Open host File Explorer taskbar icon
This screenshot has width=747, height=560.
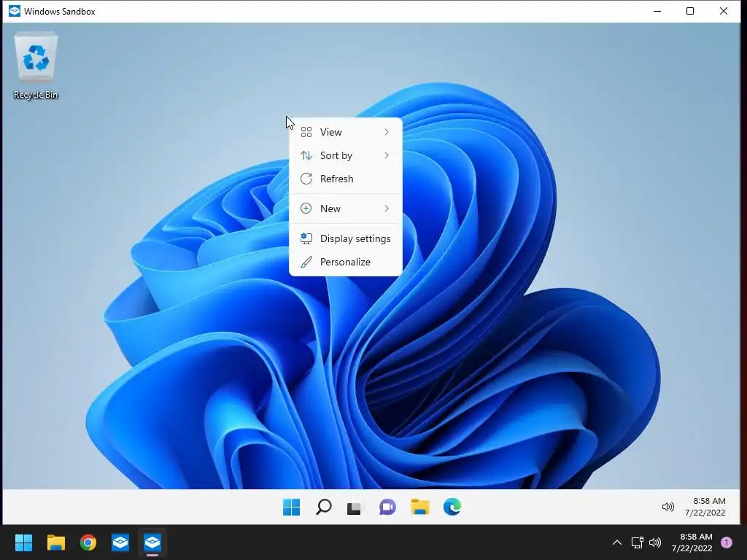(55, 542)
